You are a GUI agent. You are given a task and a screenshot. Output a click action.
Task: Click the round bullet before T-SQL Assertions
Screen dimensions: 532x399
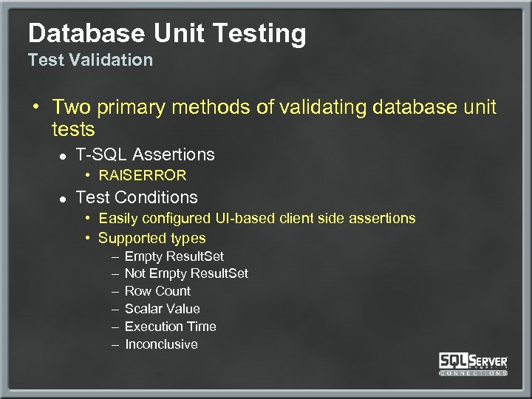point(64,156)
